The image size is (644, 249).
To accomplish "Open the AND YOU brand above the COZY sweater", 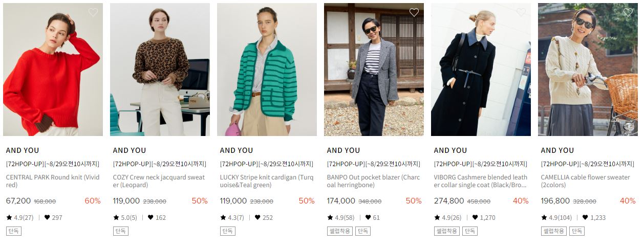I will click(x=129, y=150).
